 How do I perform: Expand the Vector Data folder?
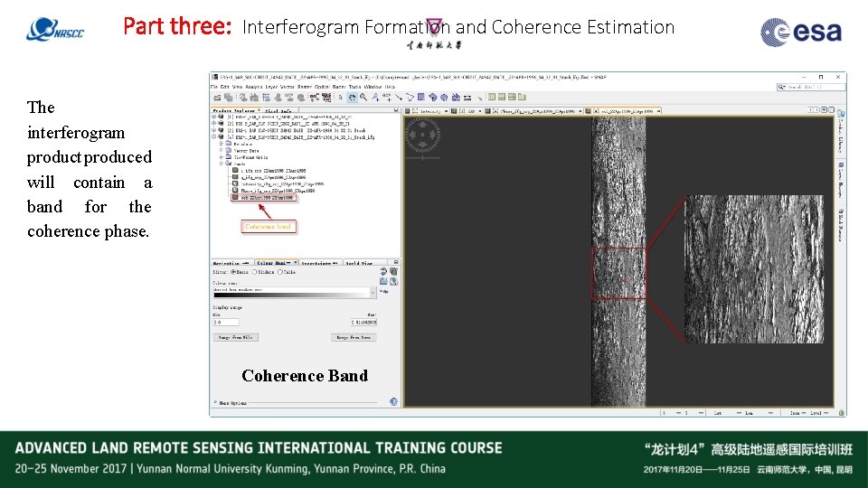(x=222, y=150)
